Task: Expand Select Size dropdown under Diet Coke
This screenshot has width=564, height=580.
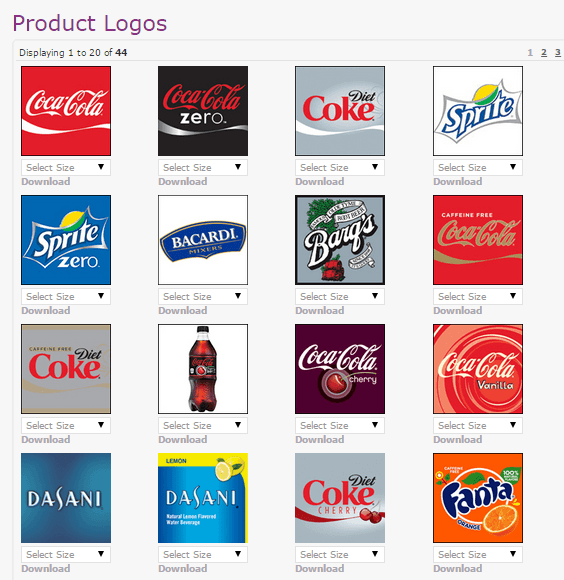Action: click(x=340, y=168)
